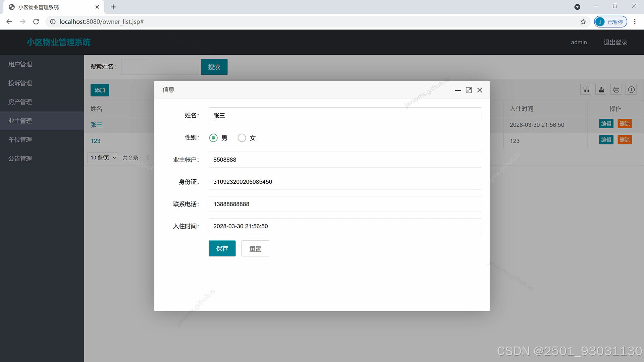Image resolution: width=644 pixels, height=362 pixels.
Task: Minimize the 信息 dialog
Action: click(x=458, y=90)
